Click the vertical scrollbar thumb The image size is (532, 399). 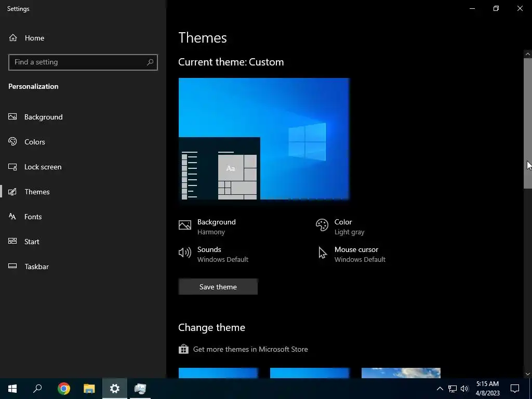point(528,123)
